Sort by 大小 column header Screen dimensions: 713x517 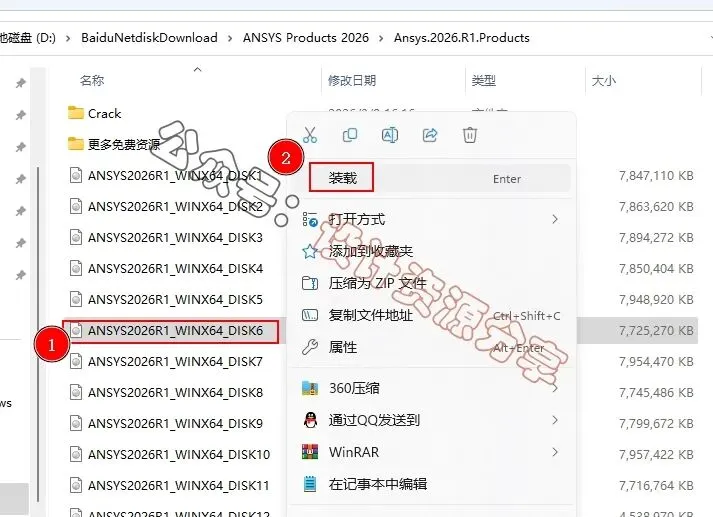[603, 81]
